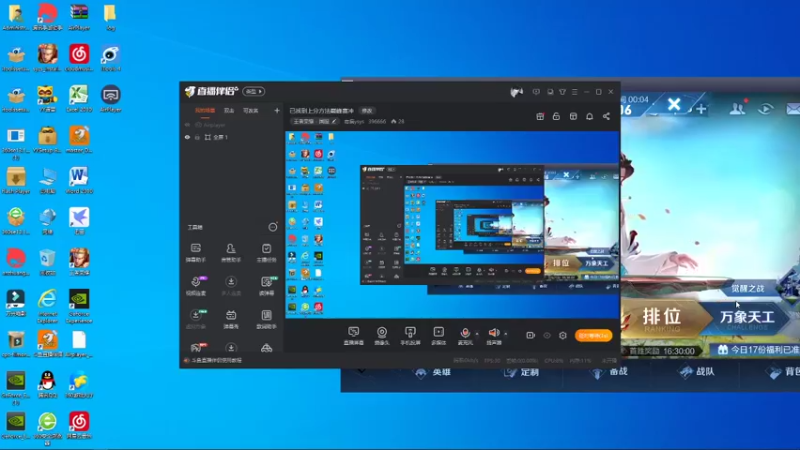The image size is (800, 450).
Task: Open GeForce Experience desktop icon
Action: [x=79, y=306]
